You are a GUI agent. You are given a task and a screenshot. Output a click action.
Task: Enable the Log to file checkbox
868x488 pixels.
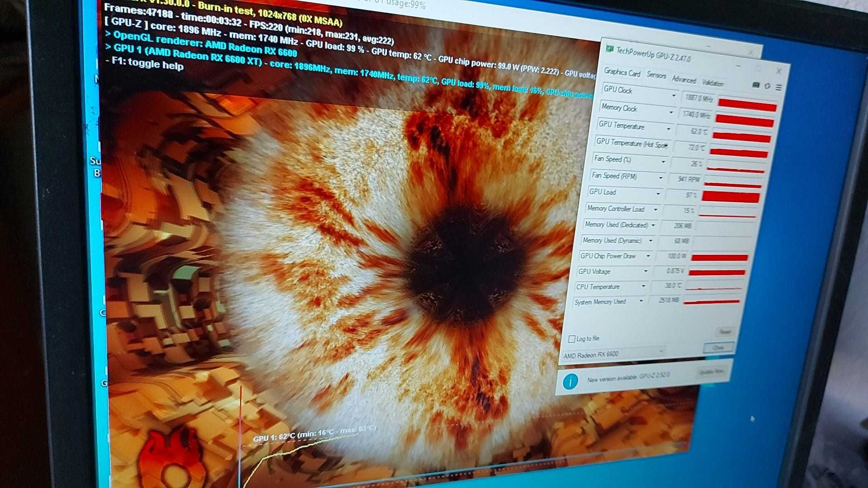(571, 339)
